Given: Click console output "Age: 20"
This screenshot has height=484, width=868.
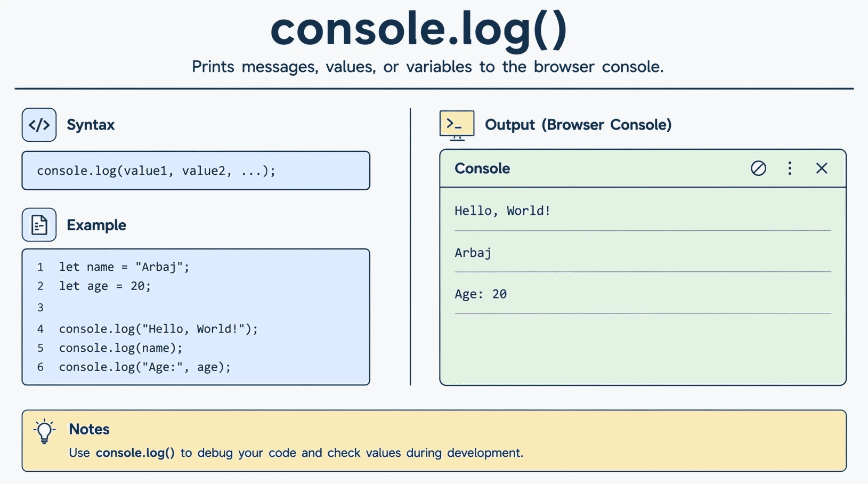Looking at the screenshot, I should pyautogui.click(x=481, y=294).
